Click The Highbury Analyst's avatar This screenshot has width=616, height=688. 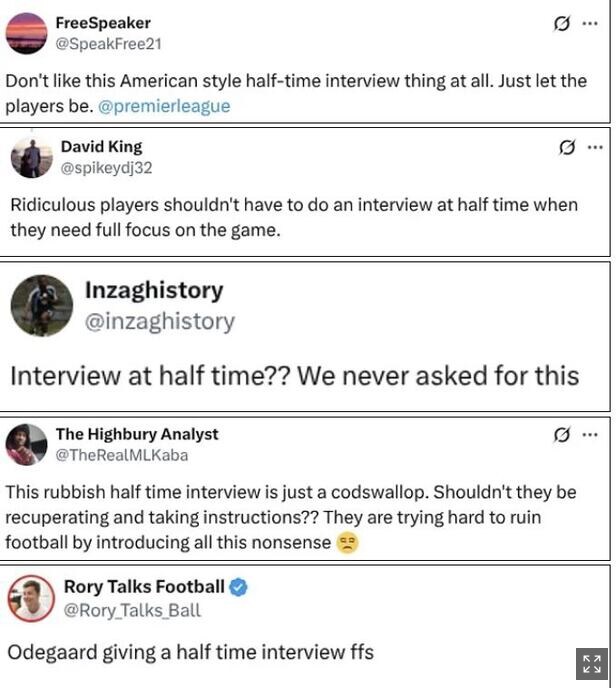click(x=27, y=444)
